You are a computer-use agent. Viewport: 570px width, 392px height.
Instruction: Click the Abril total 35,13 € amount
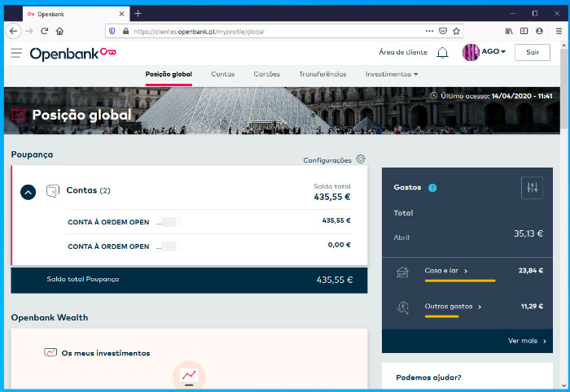point(528,233)
